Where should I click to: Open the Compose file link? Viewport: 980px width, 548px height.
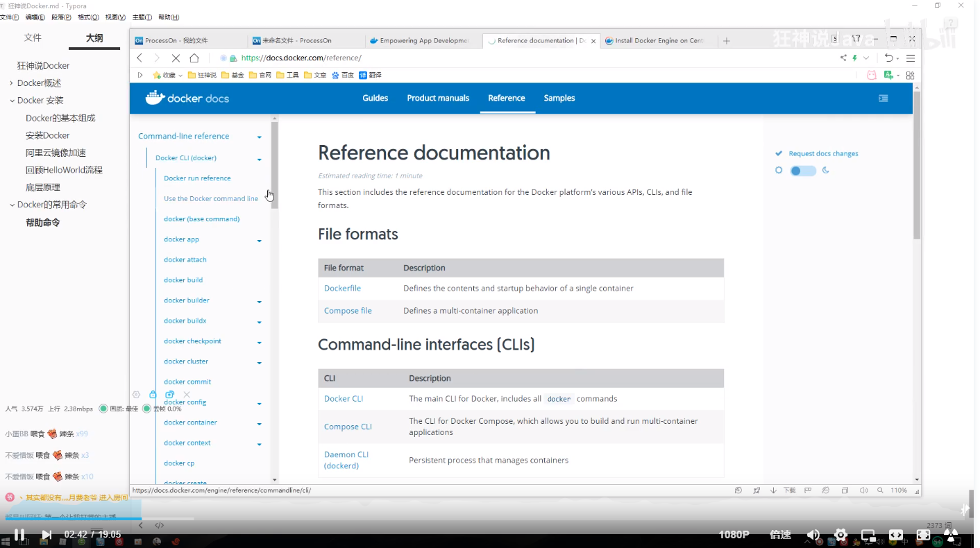pos(348,311)
